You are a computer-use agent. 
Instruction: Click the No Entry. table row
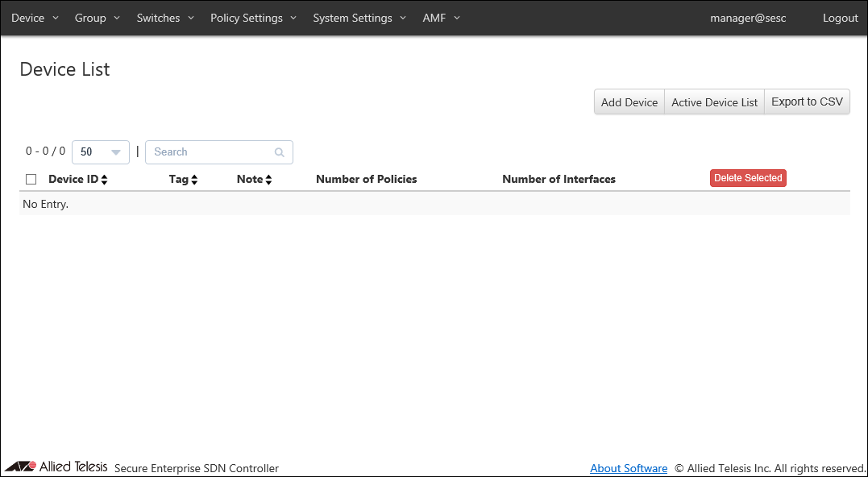click(x=434, y=204)
